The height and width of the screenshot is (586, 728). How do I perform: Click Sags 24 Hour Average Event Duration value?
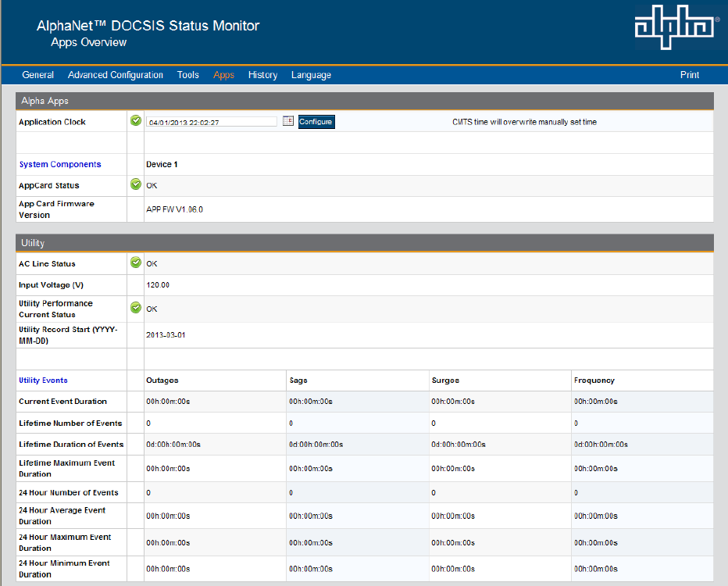click(311, 516)
